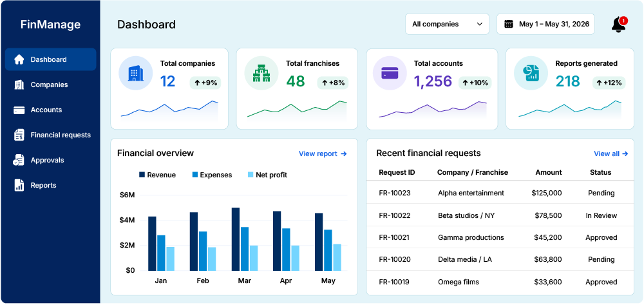Click request ID FR-10019
This screenshot has height=305, width=644.
(x=395, y=282)
